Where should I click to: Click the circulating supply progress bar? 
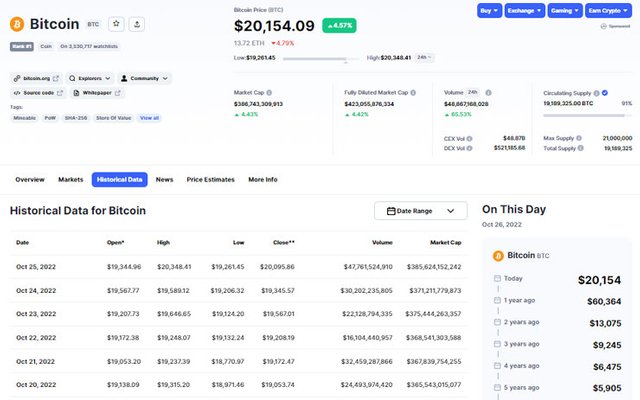587,116
